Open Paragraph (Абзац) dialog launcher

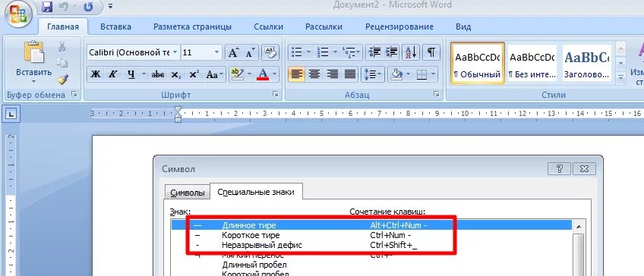(x=436, y=94)
